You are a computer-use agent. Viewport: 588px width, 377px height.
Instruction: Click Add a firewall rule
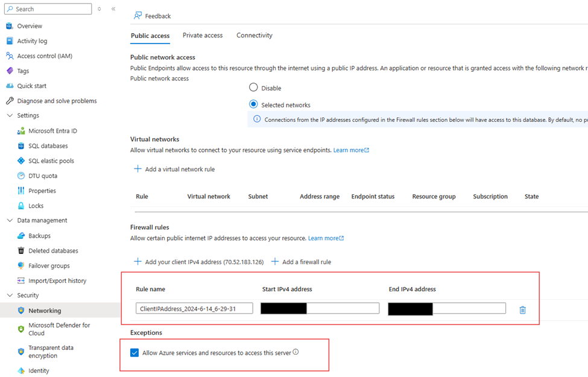[x=301, y=262]
